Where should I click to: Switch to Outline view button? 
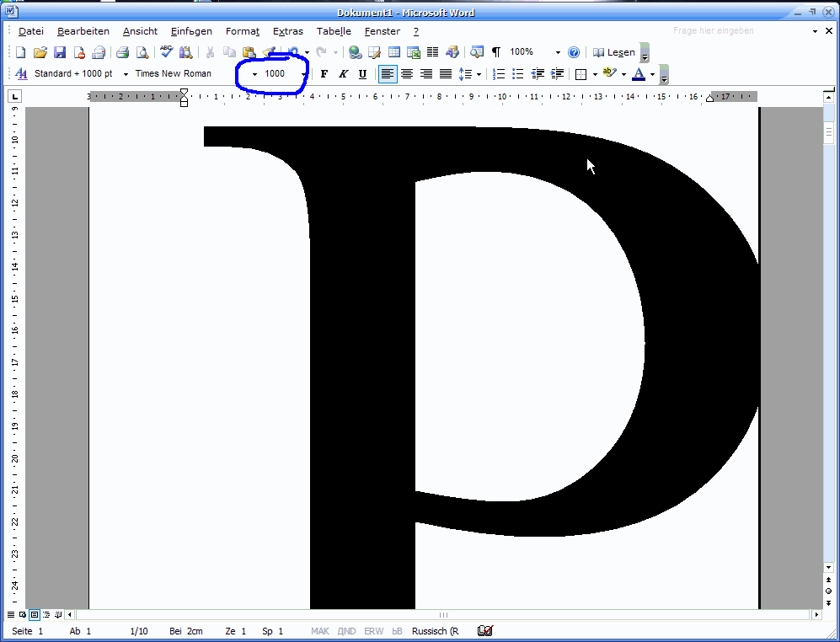tap(46, 615)
